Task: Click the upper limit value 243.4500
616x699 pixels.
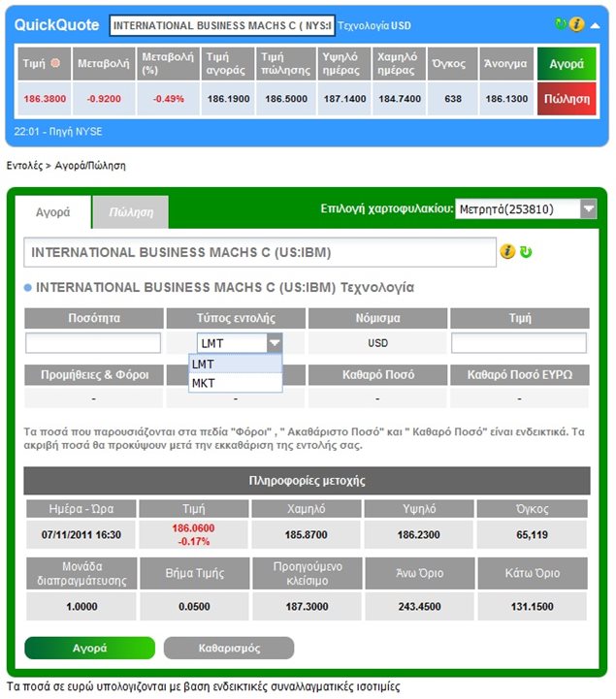Action: [x=419, y=606]
